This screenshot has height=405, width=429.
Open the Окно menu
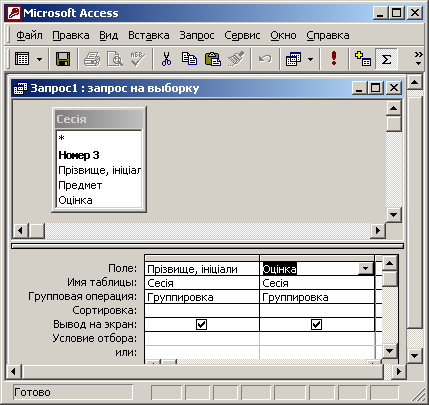pyautogui.click(x=283, y=35)
